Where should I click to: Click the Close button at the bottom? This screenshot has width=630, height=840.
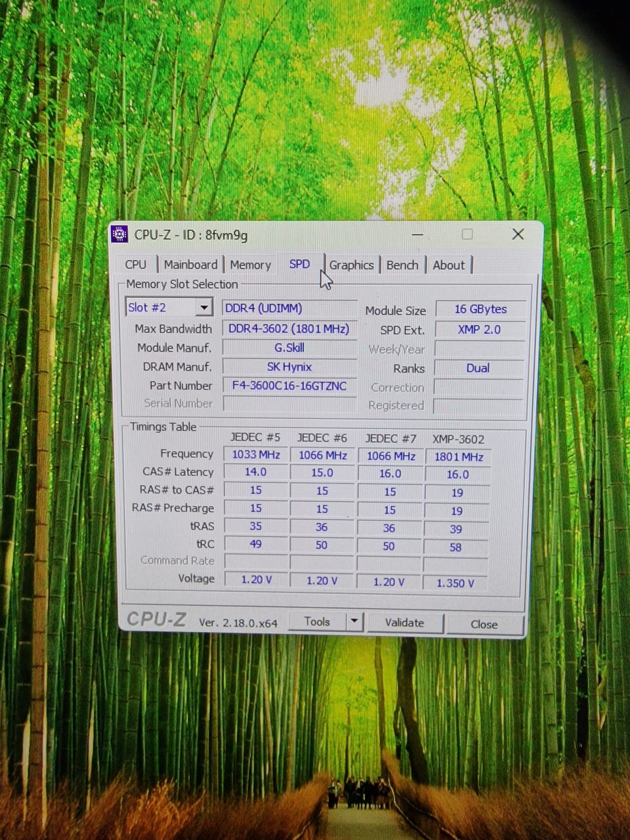[x=484, y=624]
